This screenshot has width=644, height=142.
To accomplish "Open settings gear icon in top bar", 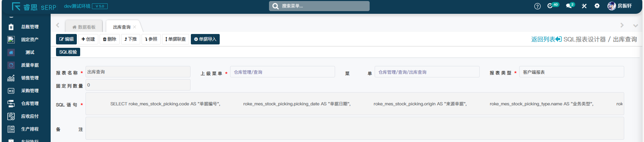I will [x=597, y=6].
